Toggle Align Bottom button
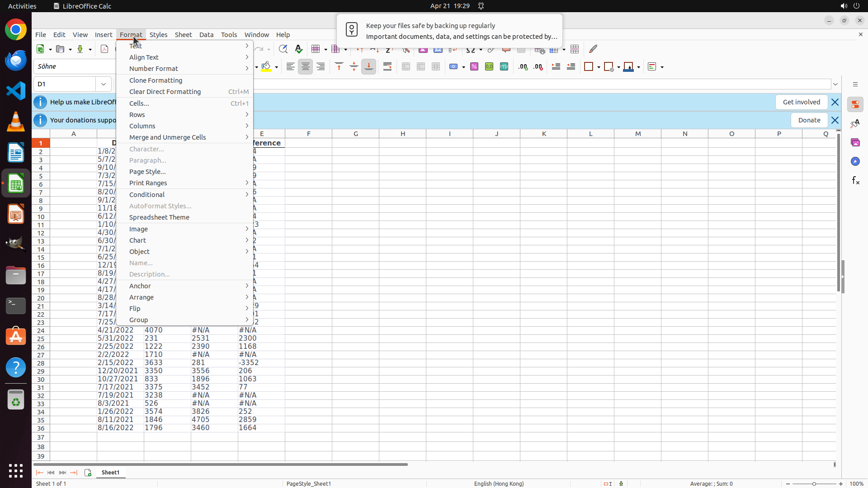 click(x=369, y=67)
